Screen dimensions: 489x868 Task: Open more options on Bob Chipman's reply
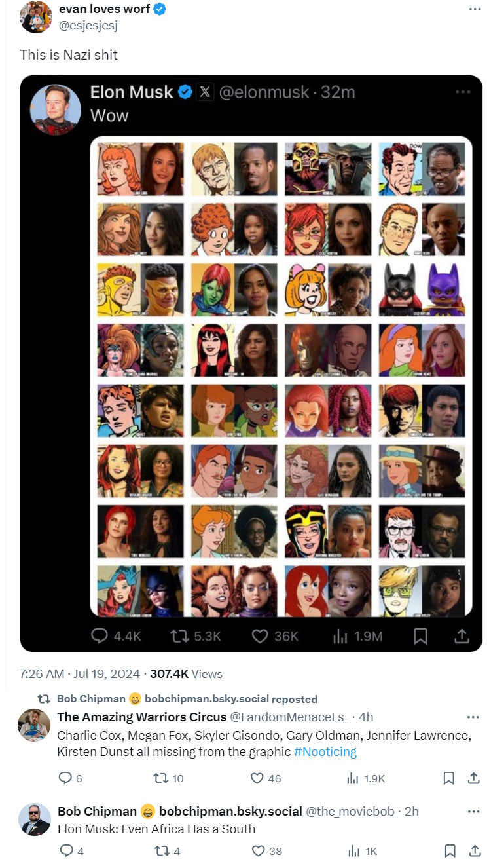coord(473,811)
